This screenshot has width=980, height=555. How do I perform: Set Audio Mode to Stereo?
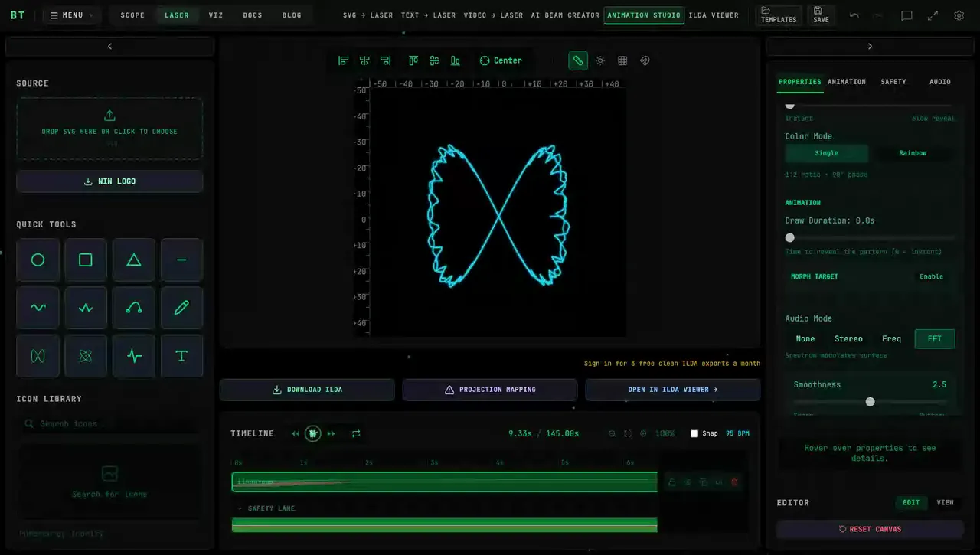point(848,339)
